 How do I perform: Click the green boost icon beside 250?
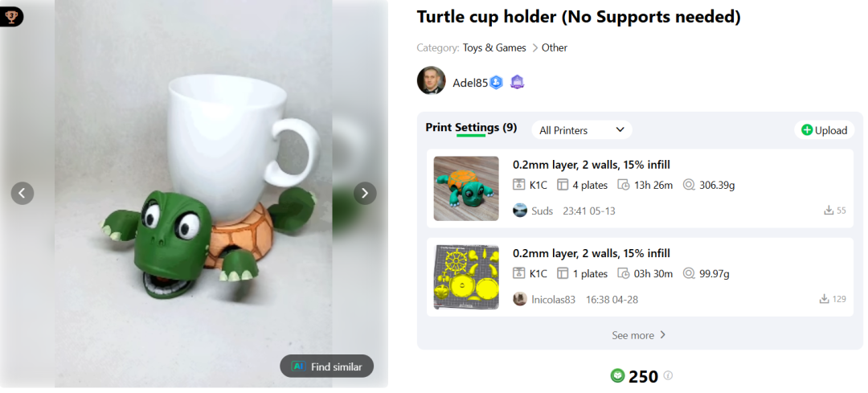click(617, 375)
